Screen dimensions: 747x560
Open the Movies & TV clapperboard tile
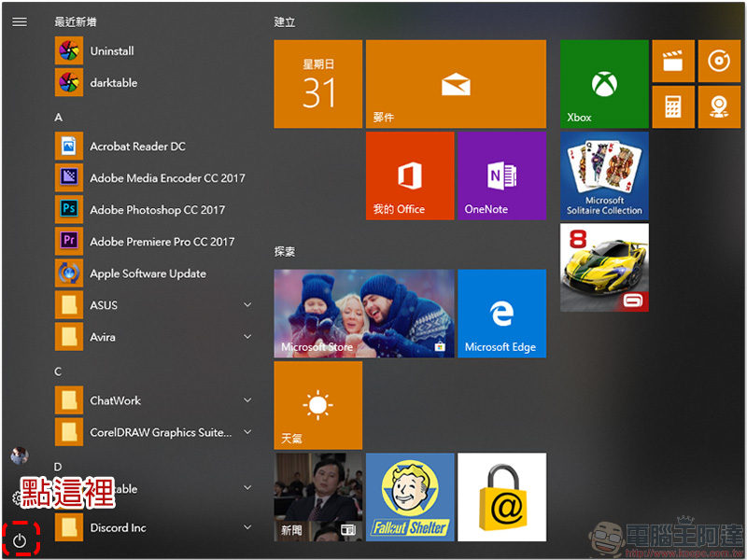click(x=672, y=61)
